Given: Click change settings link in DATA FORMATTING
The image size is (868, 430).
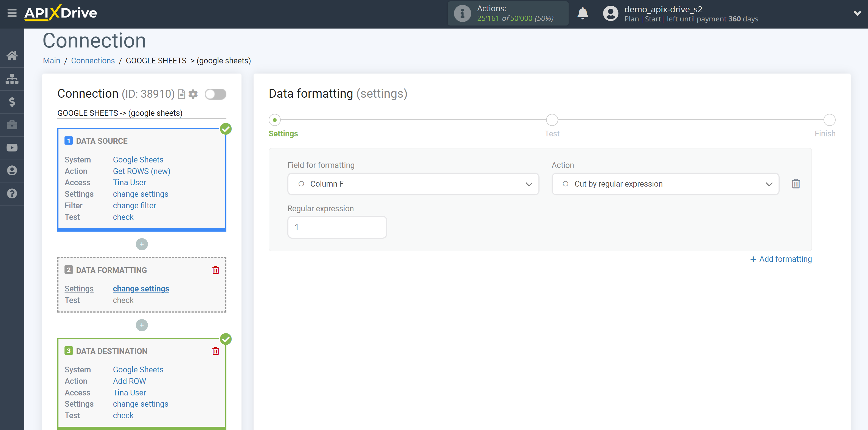Looking at the screenshot, I should [141, 288].
